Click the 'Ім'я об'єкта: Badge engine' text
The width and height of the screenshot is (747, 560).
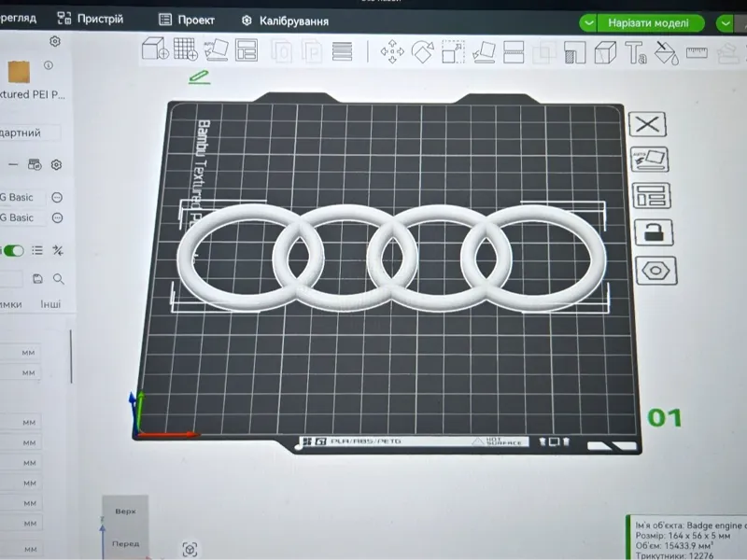tap(688, 525)
